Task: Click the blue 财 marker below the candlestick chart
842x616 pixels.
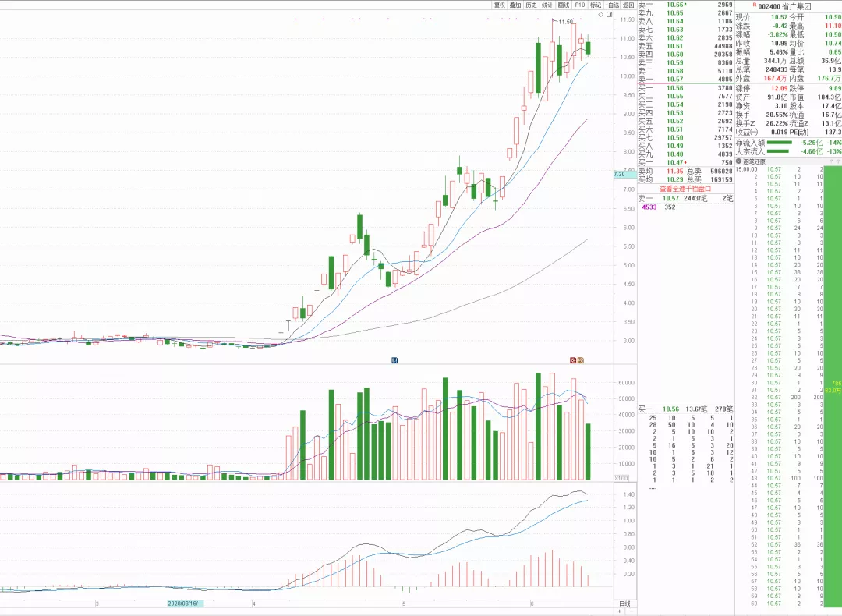Action: click(x=394, y=360)
